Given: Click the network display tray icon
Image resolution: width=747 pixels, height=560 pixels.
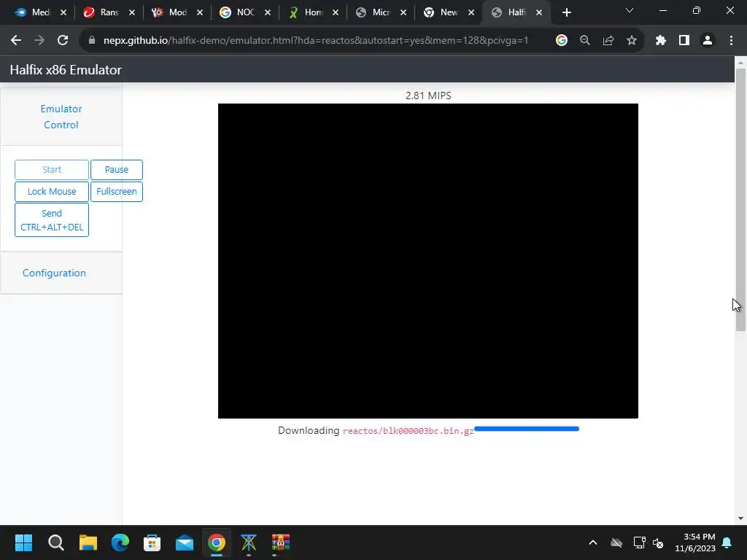Looking at the screenshot, I should (639, 542).
